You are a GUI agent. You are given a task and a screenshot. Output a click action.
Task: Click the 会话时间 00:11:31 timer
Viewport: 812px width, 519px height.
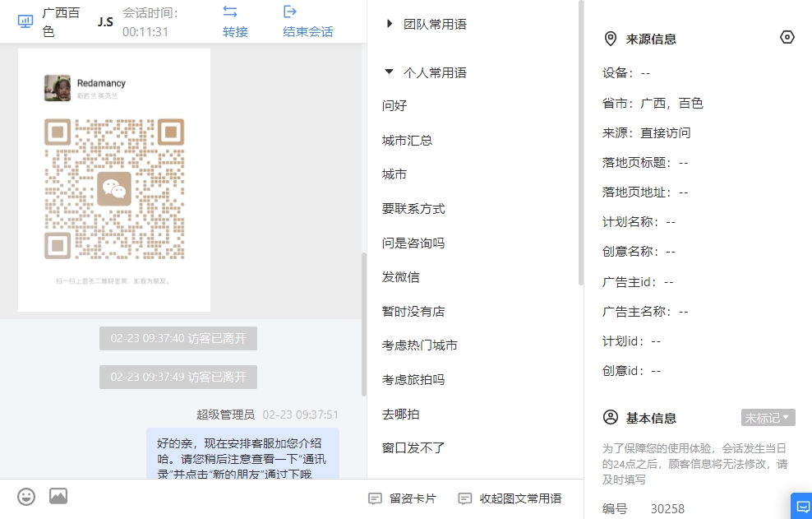coord(150,21)
